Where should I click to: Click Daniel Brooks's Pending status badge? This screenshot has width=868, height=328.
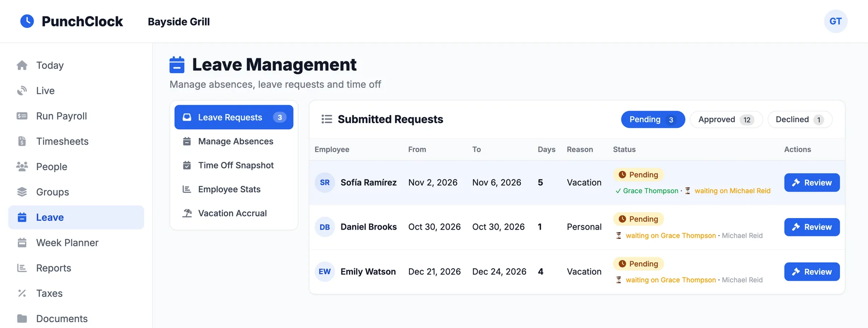(x=638, y=219)
